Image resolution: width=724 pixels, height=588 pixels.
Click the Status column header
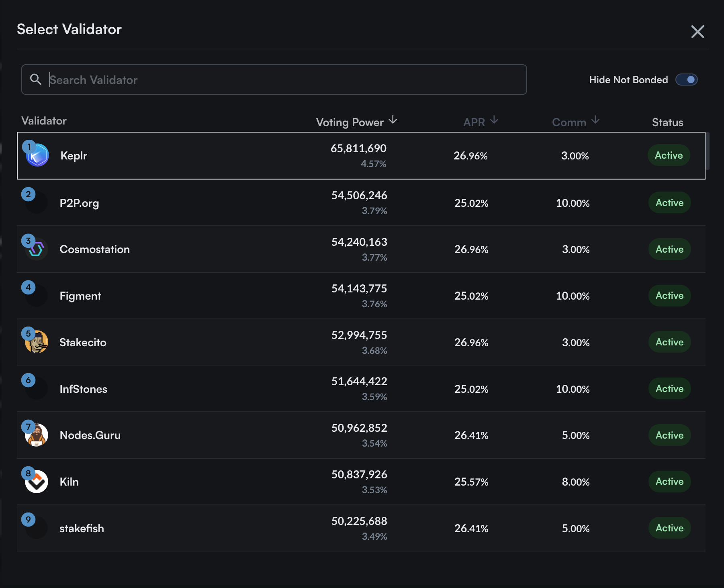667,122
